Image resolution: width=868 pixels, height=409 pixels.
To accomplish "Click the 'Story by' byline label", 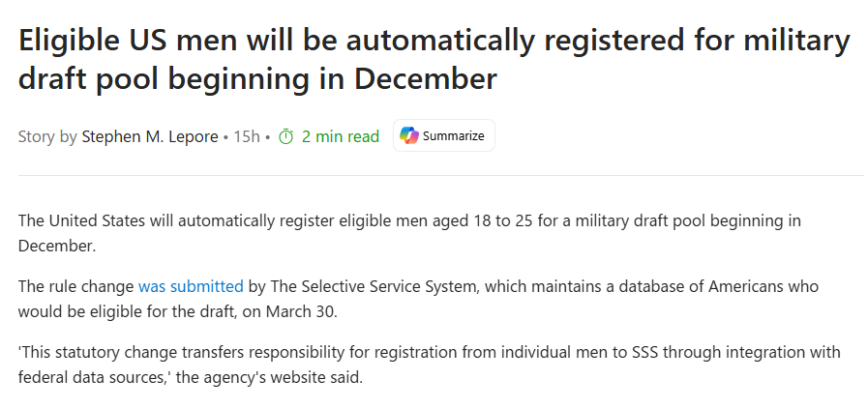I will tap(47, 136).
